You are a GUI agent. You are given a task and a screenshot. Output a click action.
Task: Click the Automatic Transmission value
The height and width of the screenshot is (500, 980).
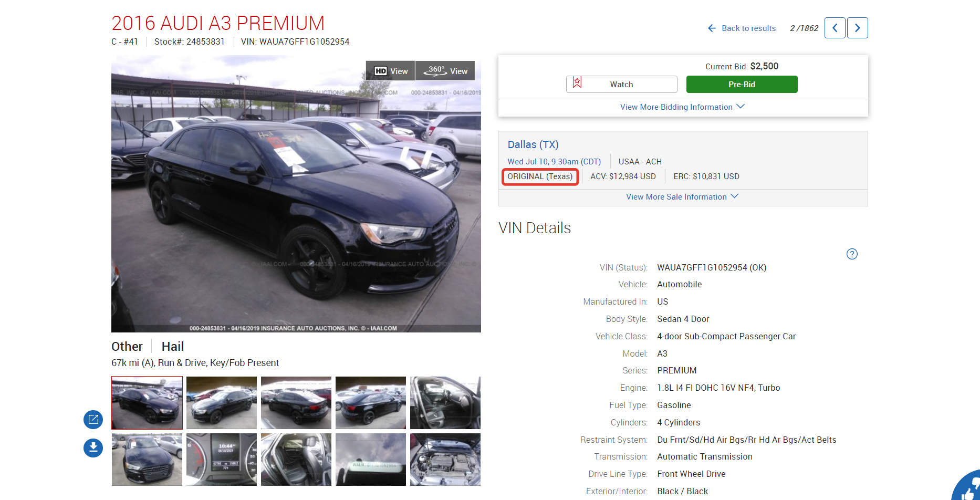click(704, 457)
